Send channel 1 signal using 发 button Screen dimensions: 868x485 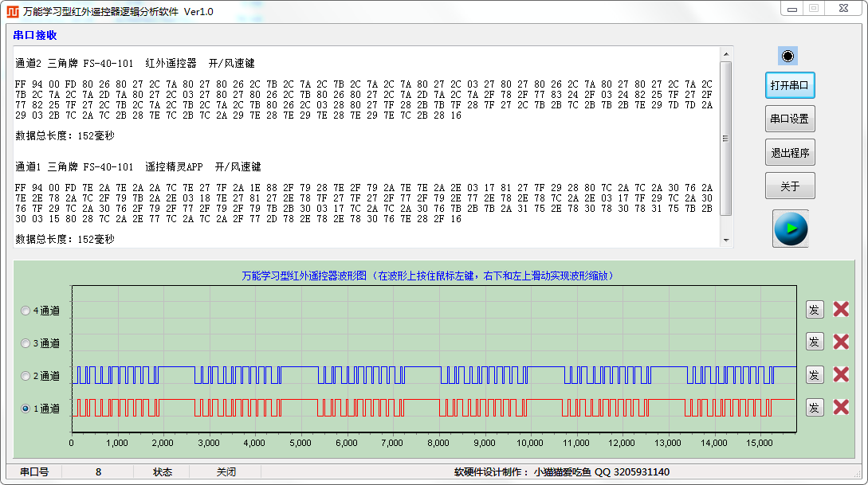coord(815,408)
